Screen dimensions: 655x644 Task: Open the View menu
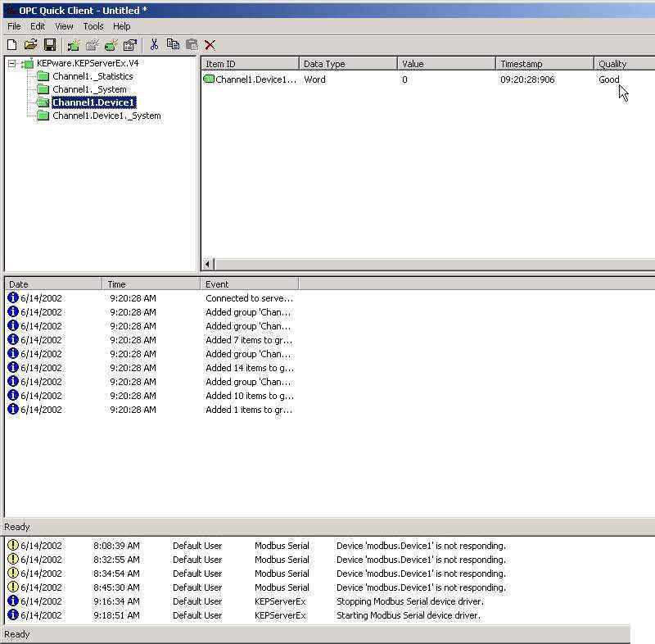tap(64, 26)
